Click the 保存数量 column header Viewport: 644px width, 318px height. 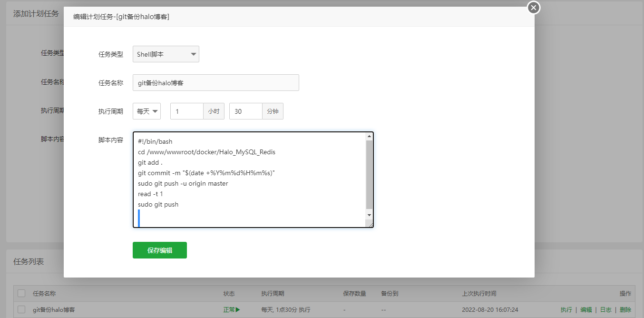pos(354,293)
